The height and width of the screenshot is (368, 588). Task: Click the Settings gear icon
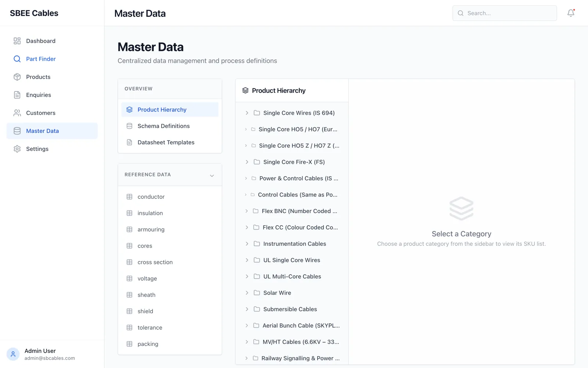tap(17, 149)
